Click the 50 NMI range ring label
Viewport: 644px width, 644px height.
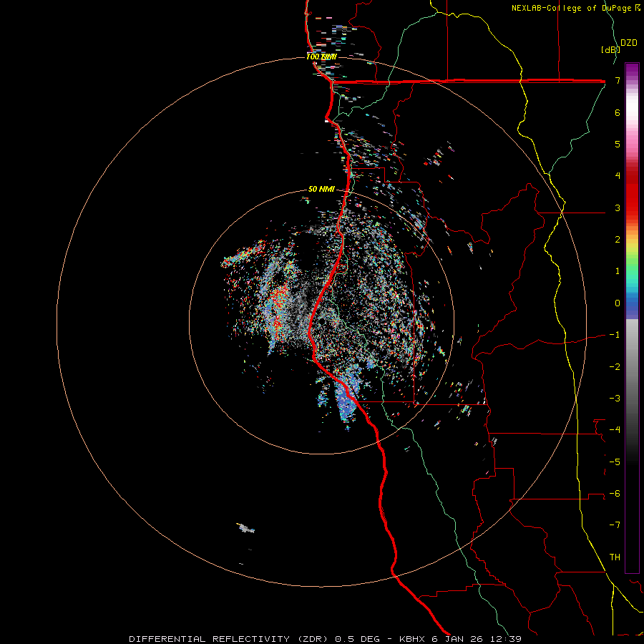click(x=321, y=190)
